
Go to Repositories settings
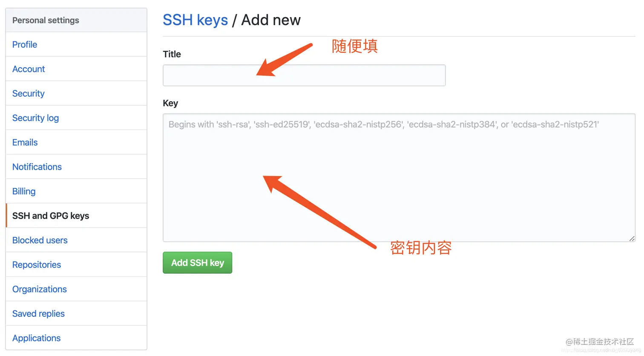click(76, 264)
